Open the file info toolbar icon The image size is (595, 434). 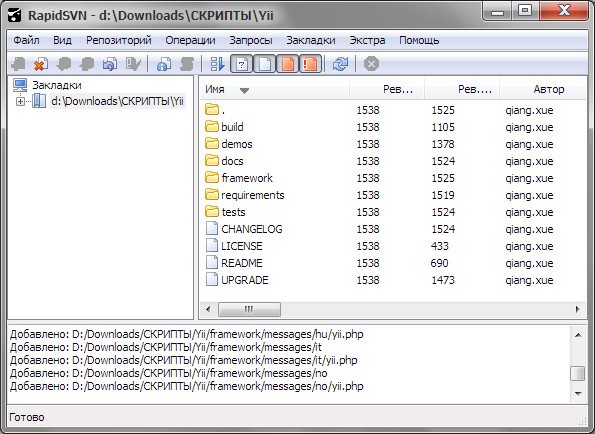[164, 64]
